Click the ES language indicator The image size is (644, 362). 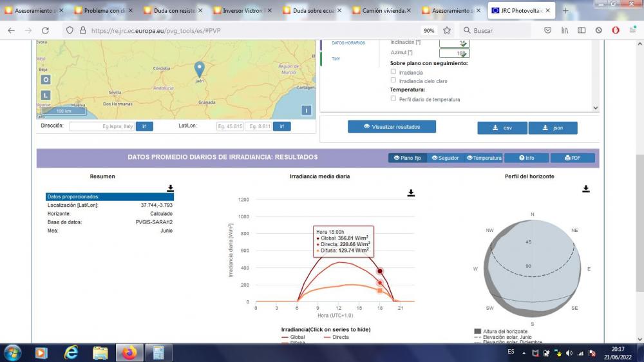[x=511, y=352]
